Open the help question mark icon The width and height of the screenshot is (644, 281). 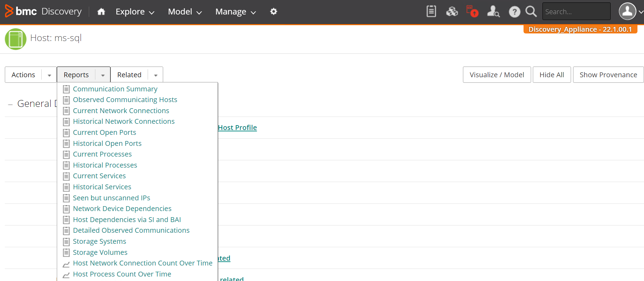click(x=515, y=12)
